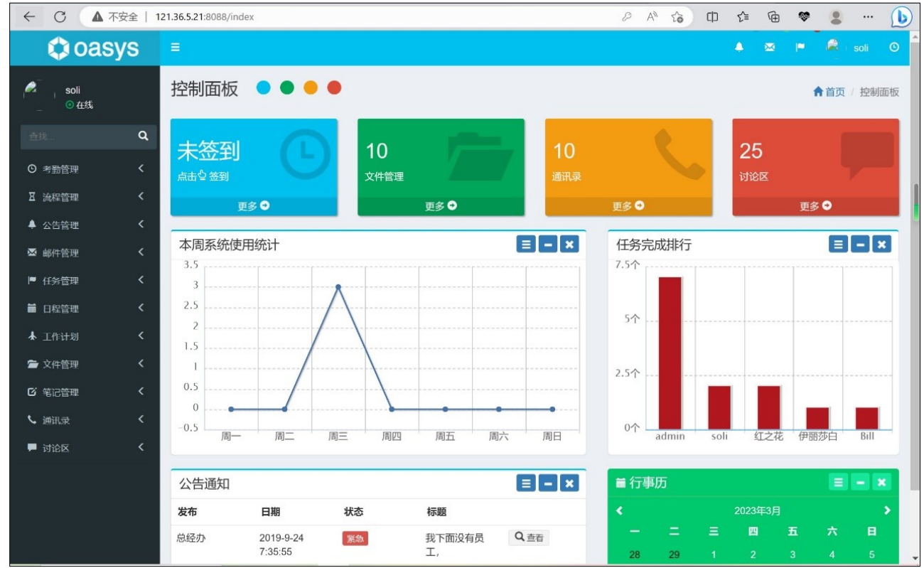Viewport: 924px width, 568px height.
Task: Click the 讨论区 comment icon in sidebar
Action: 32,448
